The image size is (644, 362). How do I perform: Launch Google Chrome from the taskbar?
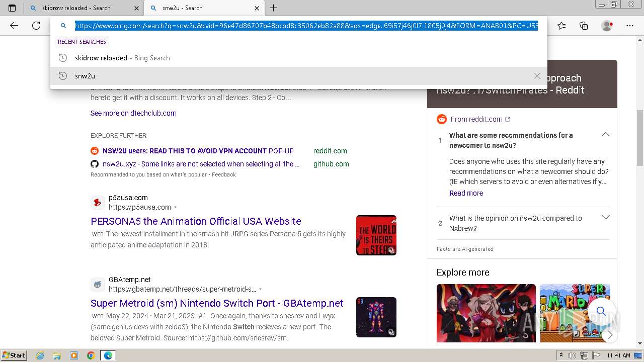(x=91, y=355)
